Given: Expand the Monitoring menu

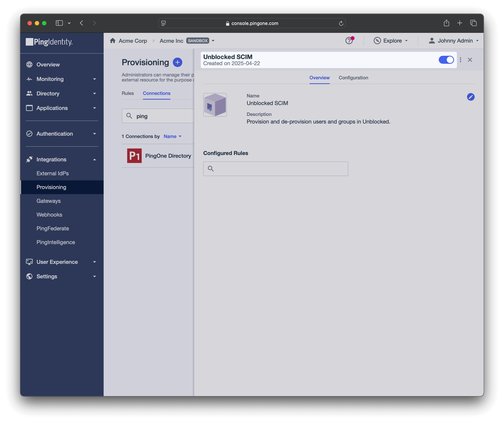Looking at the screenshot, I should coord(94,79).
